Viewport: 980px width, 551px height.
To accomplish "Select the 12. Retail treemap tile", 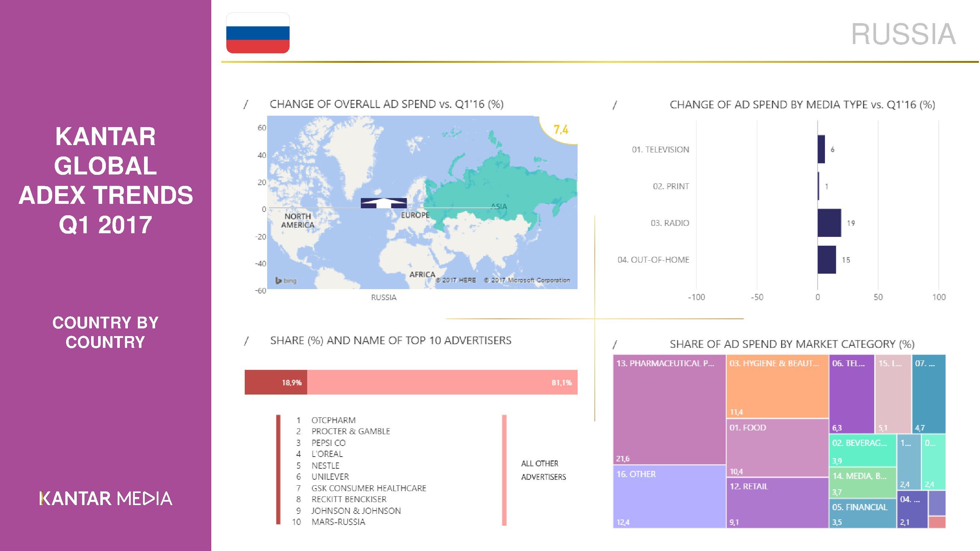I will 777,503.
